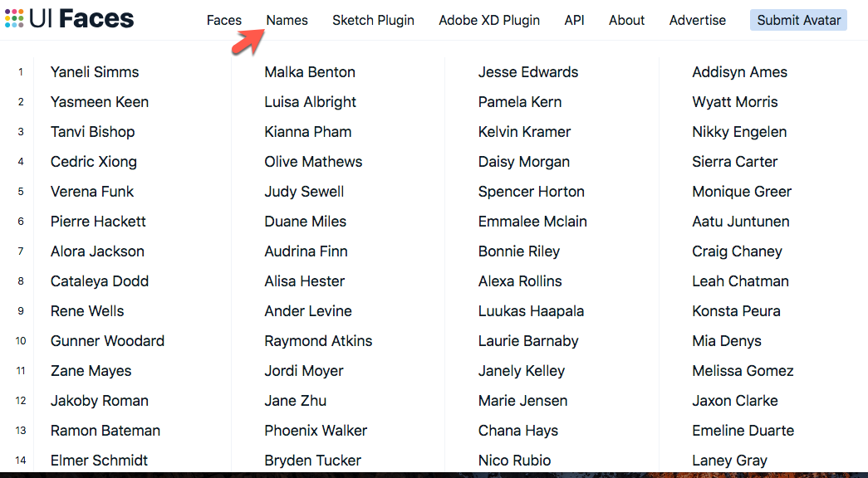Select row number 14 in list
The height and width of the screenshot is (478, 868).
click(x=21, y=461)
